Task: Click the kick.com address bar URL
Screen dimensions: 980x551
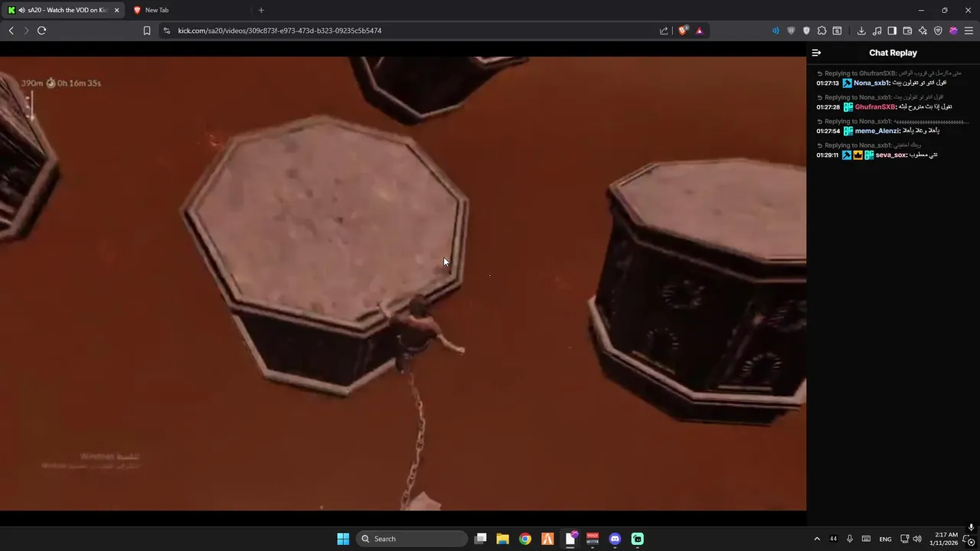Action: coord(279,31)
